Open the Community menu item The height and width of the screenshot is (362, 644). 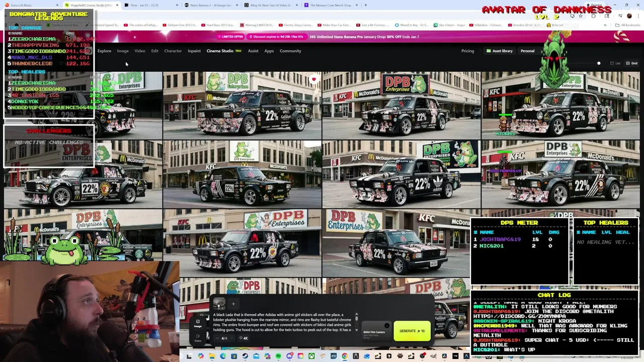coord(290,51)
